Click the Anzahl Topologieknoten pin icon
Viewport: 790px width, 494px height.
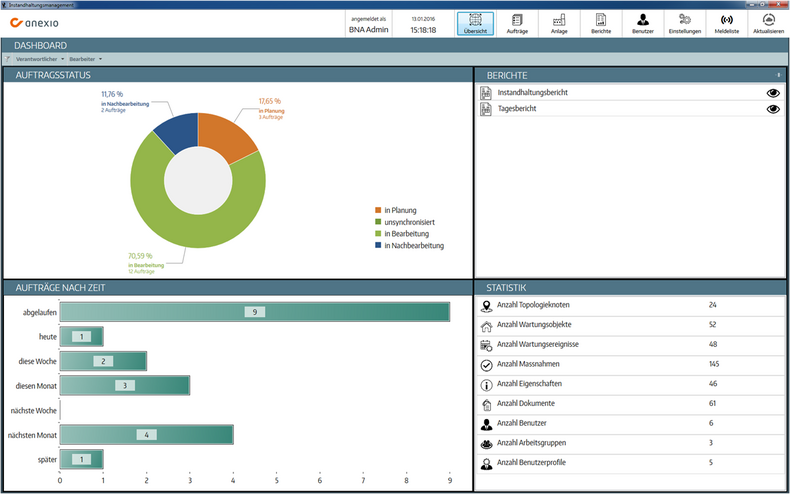[486, 305]
